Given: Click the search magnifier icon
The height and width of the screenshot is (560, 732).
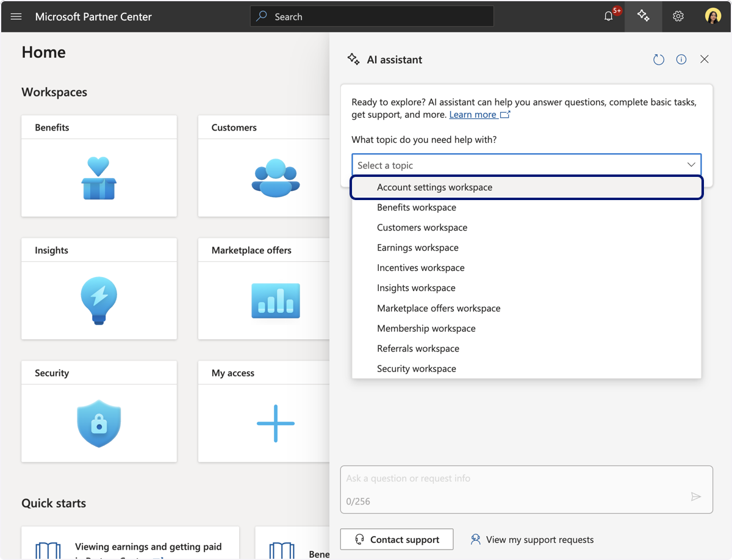Looking at the screenshot, I should pos(262,16).
